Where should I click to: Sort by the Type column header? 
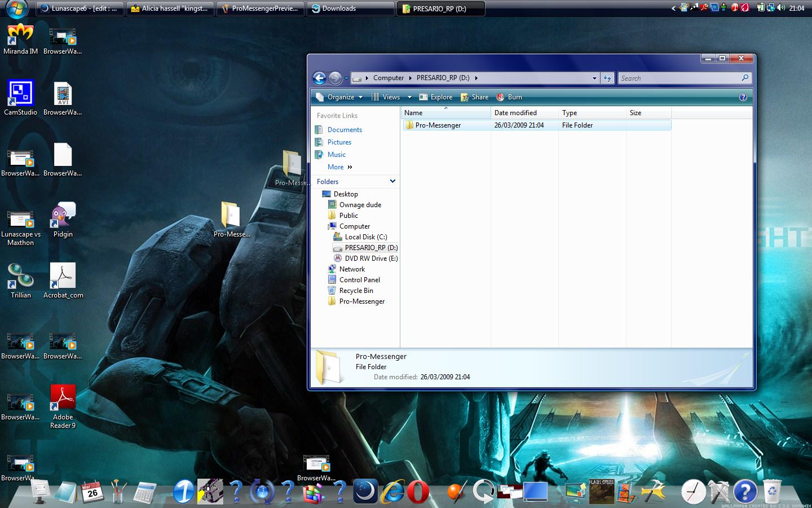click(592, 113)
